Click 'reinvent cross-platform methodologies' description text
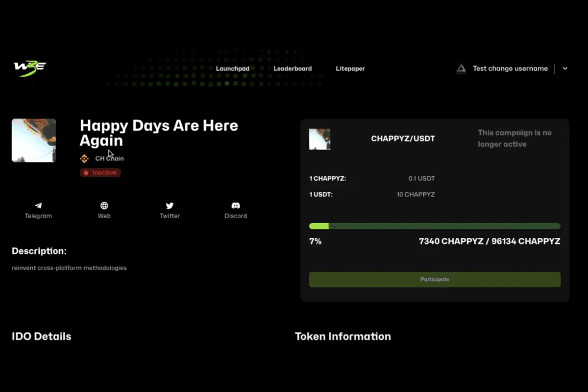The width and height of the screenshot is (588, 392). (x=69, y=268)
